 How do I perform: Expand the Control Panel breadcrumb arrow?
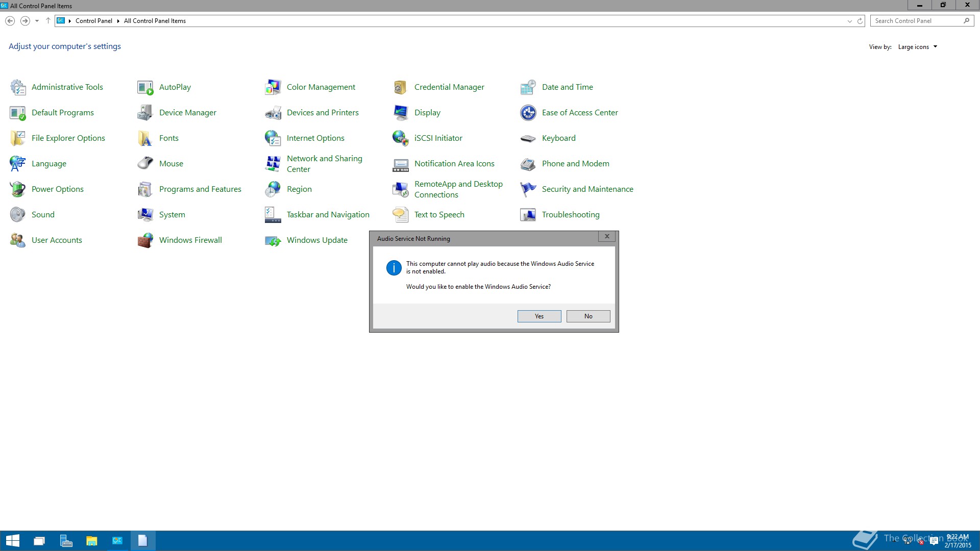118,21
